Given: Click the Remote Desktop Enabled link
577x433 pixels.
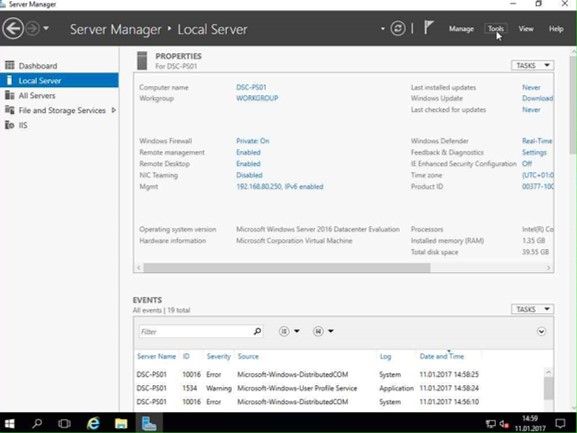Looking at the screenshot, I should coord(248,164).
